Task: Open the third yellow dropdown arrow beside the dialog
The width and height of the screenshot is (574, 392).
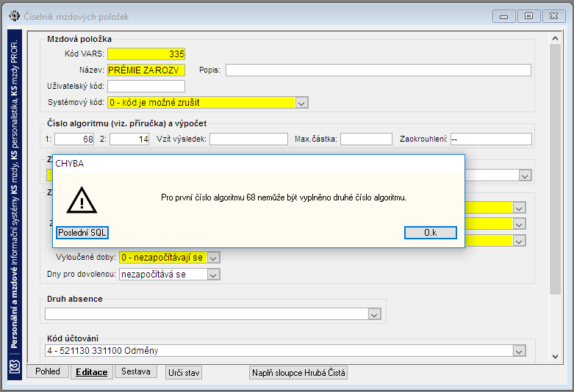Action: (519, 241)
